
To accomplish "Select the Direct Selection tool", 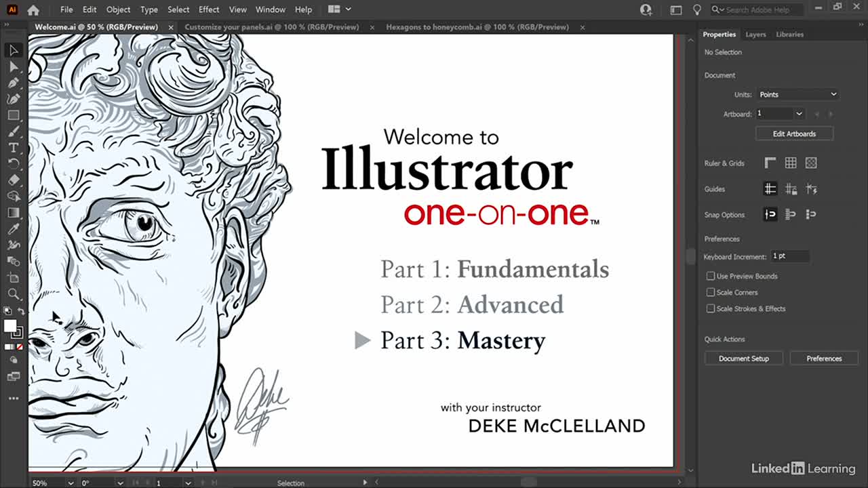I will point(13,66).
